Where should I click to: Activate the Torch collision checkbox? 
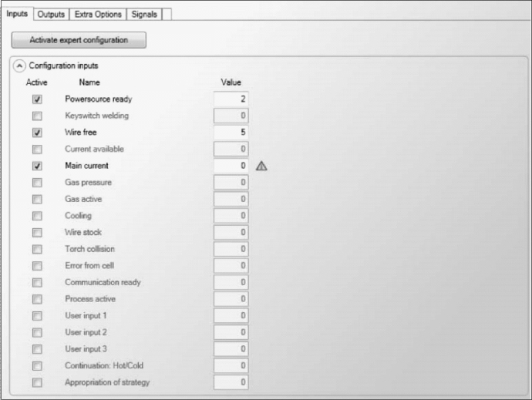tap(37, 249)
